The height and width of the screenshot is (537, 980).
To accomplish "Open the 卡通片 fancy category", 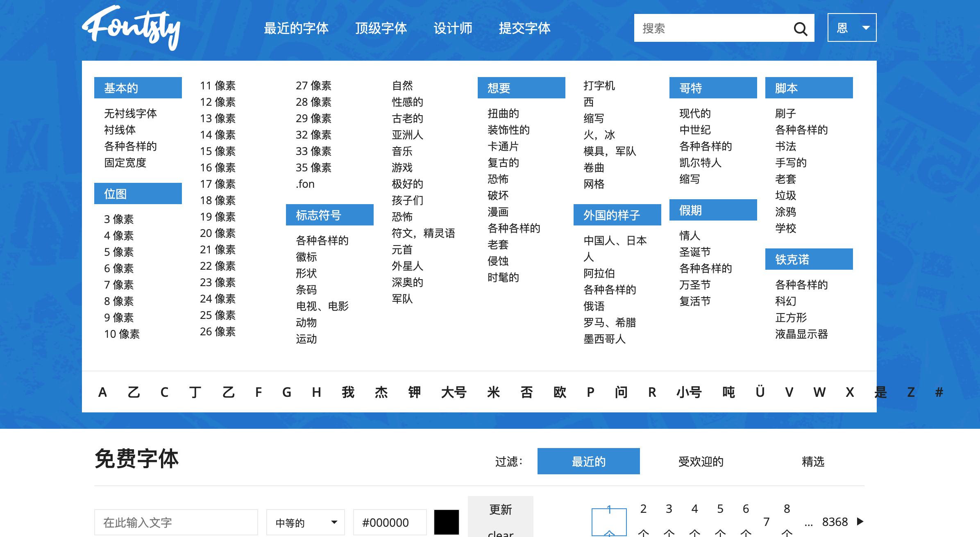I will [x=503, y=146].
